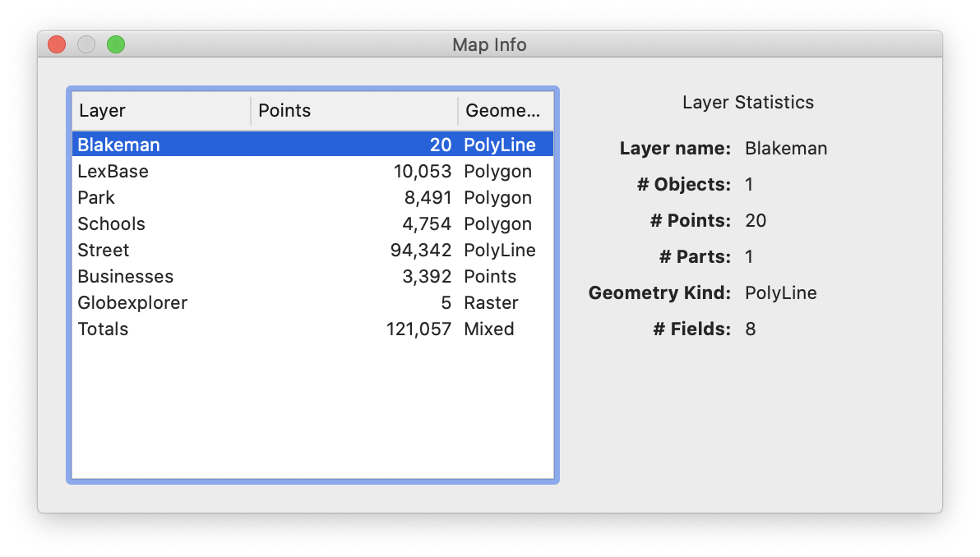The height and width of the screenshot is (557, 980).
Task: Sort by the Points column header
Action: click(354, 111)
